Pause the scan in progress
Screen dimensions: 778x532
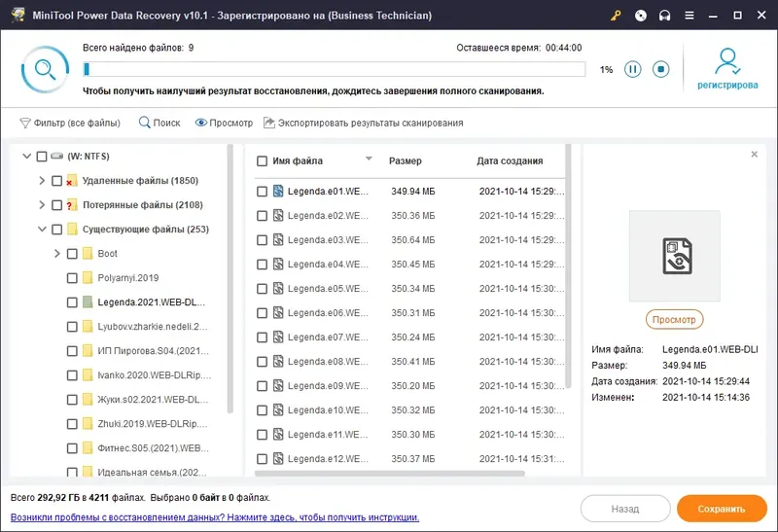click(633, 69)
